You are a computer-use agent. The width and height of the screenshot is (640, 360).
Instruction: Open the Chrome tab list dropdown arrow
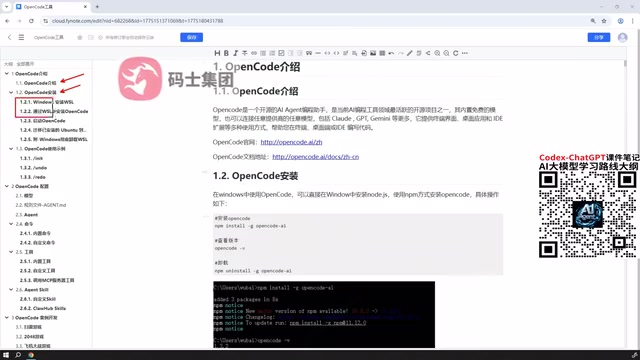[6, 7]
